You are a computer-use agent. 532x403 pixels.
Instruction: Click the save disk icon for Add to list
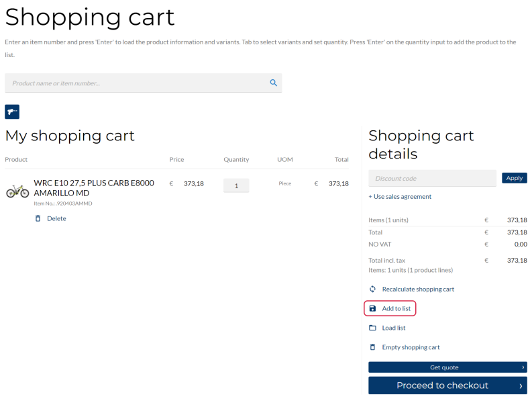click(372, 308)
